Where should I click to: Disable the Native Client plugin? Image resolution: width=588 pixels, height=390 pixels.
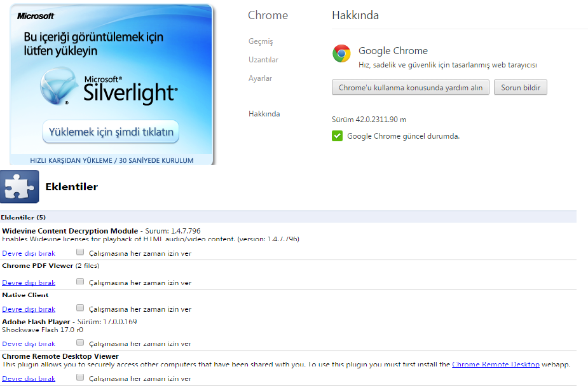(x=29, y=309)
